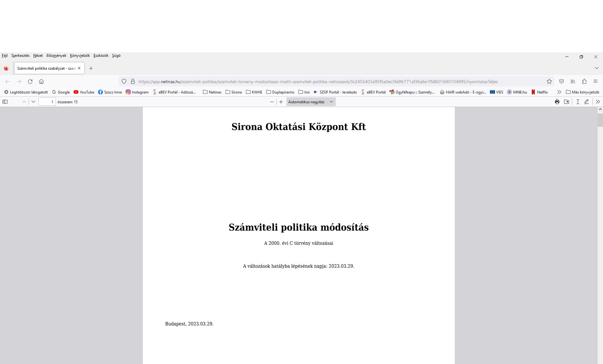The width and height of the screenshot is (603, 364).
Task: Open Legtöbbször látogatott bookmark
Action: coord(26,92)
